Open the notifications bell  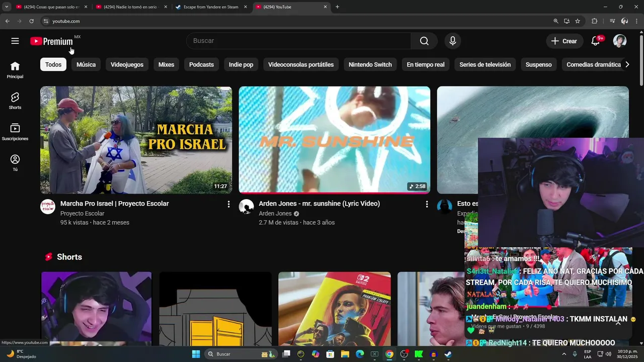[596, 41]
